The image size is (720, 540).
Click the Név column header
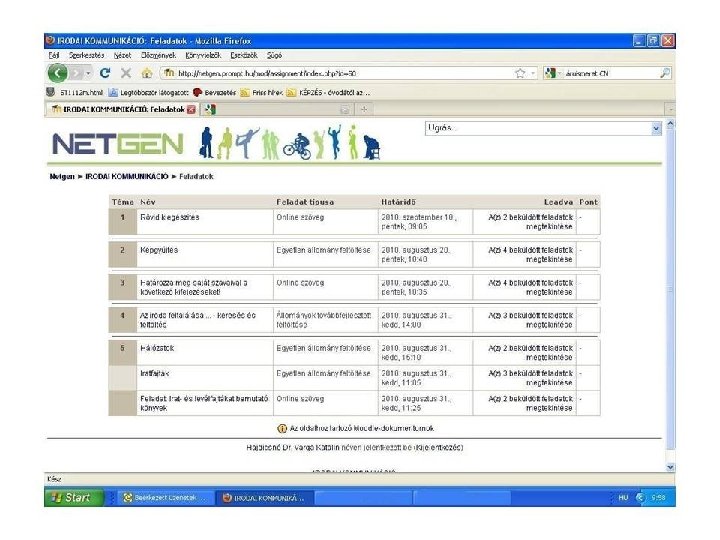pos(148,202)
